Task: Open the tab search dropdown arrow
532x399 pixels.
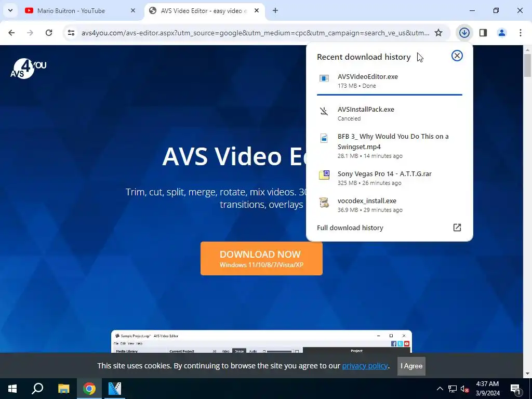Action: click(10, 10)
